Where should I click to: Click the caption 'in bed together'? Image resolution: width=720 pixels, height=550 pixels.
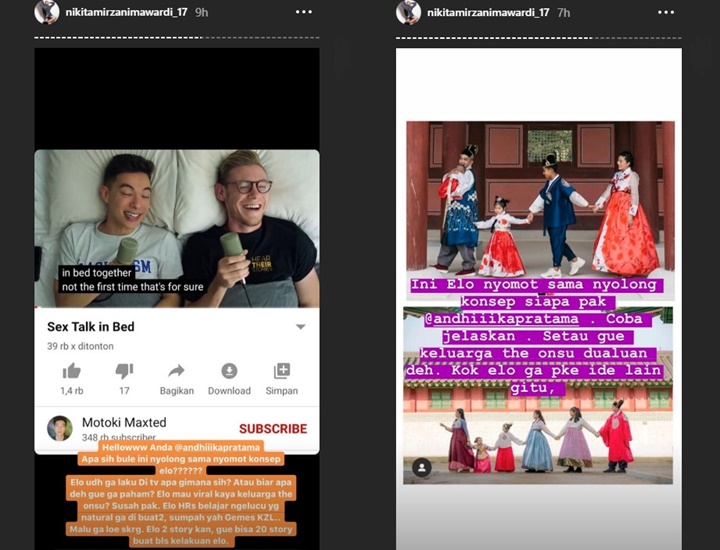tap(97, 273)
